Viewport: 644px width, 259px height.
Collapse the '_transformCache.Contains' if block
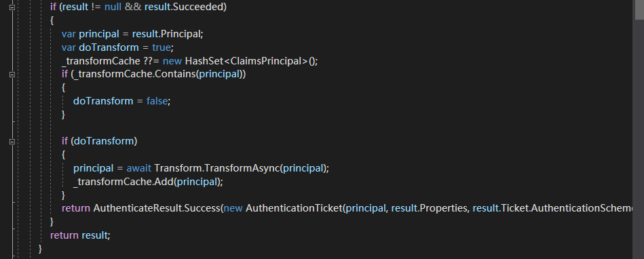(12, 75)
